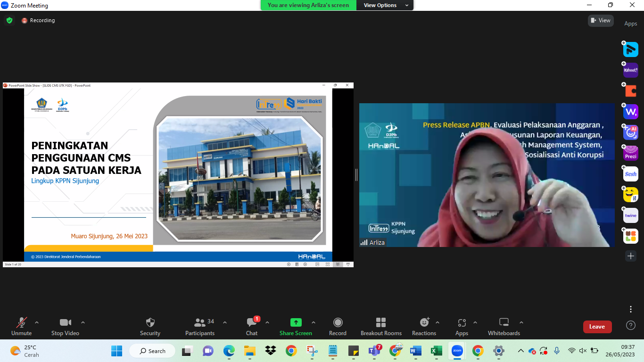Add the Kahoot! app from sidebar
The height and width of the screenshot is (362, 644).
point(630,70)
